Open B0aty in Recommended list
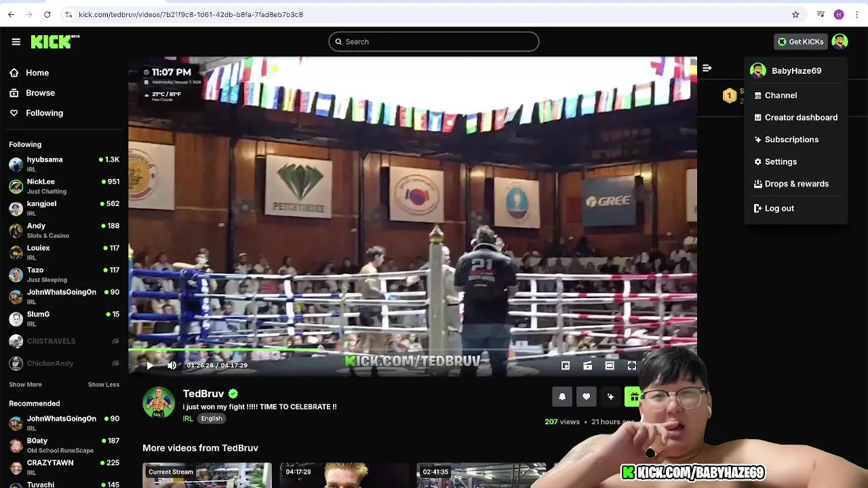Viewport: 868px width, 488px height. coord(64,445)
